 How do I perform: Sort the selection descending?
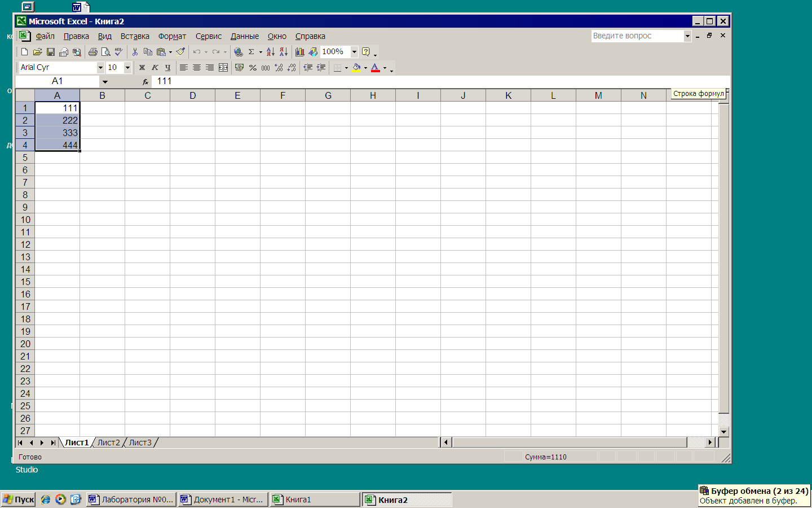[284, 52]
